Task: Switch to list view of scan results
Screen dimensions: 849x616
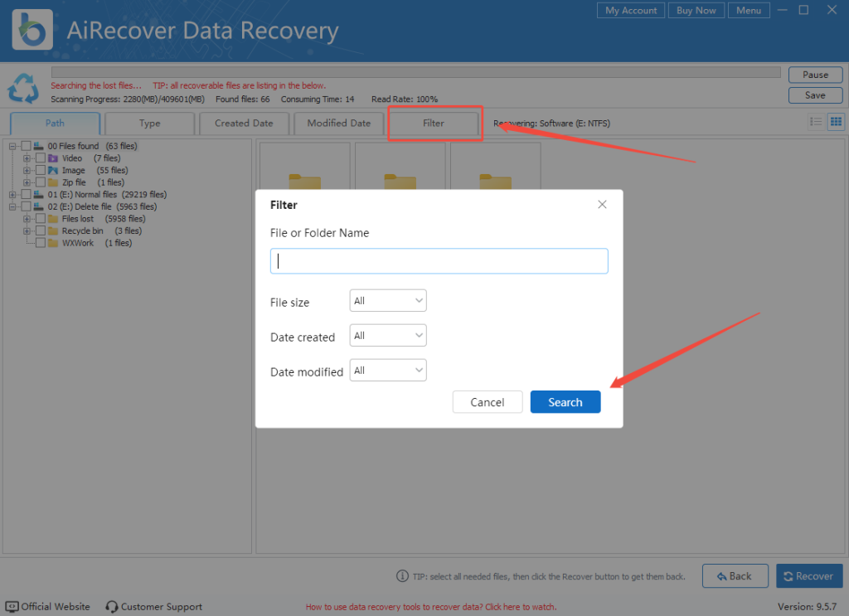Action: (816, 121)
